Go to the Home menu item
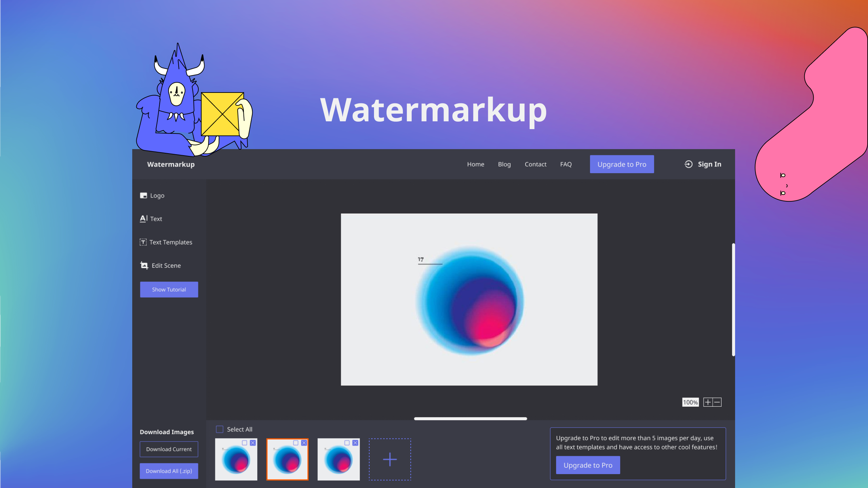The height and width of the screenshot is (488, 868). pos(475,164)
